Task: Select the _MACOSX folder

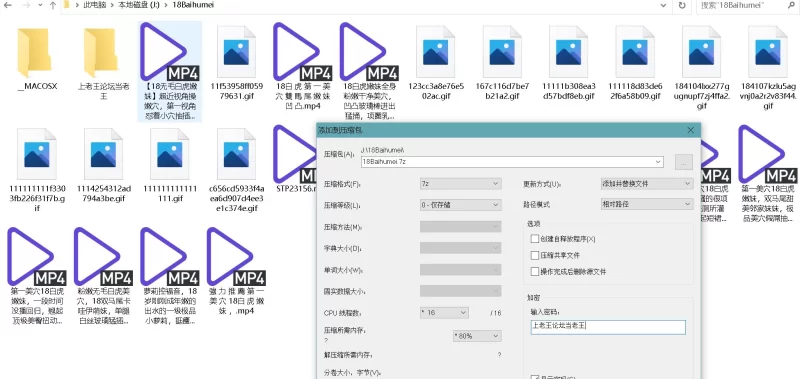Action: [37, 59]
